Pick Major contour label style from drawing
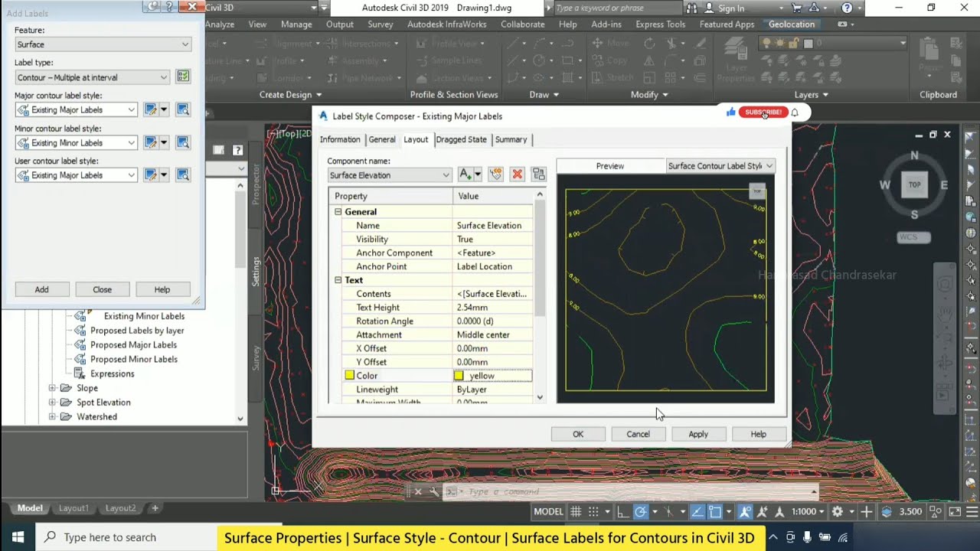This screenshot has width=980, height=551. [183, 109]
